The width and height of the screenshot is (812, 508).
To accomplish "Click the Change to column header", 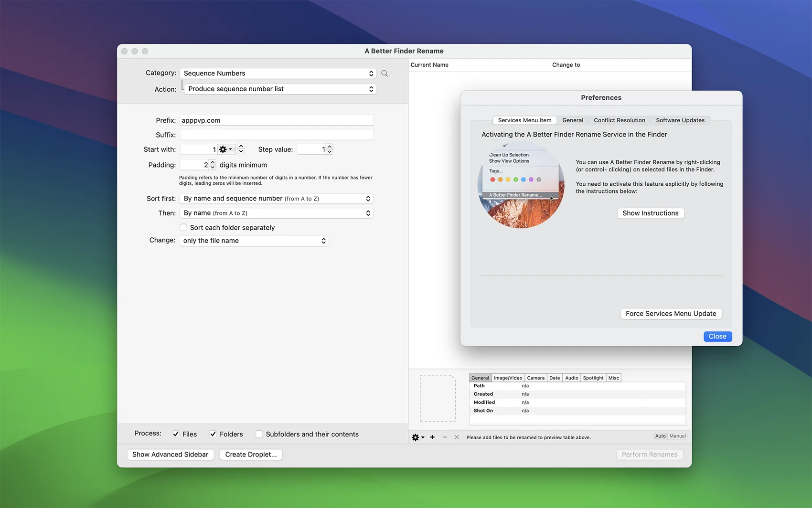I will click(620, 65).
